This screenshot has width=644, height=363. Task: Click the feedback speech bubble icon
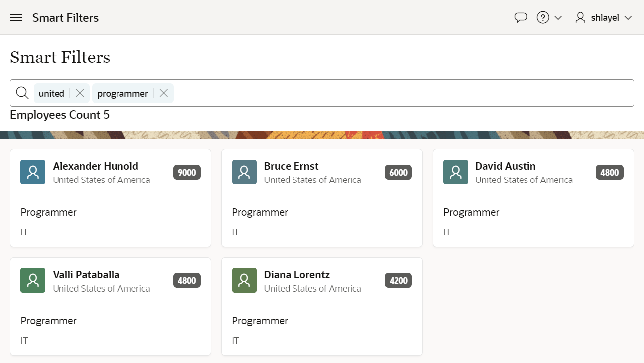(520, 18)
